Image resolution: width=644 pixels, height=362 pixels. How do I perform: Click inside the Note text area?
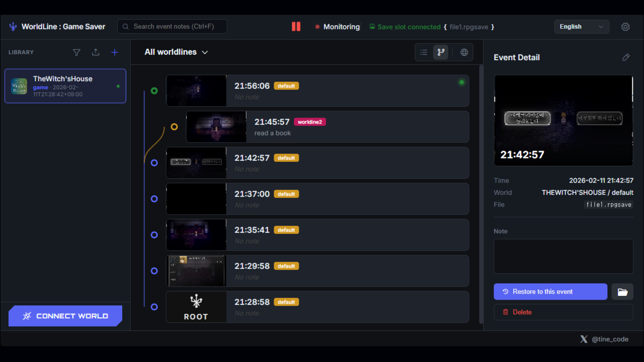point(563,256)
